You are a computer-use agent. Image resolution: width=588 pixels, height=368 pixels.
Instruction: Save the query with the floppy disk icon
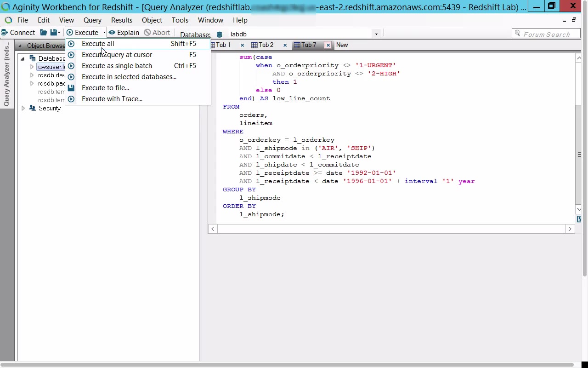pyautogui.click(x=54, y=33)
